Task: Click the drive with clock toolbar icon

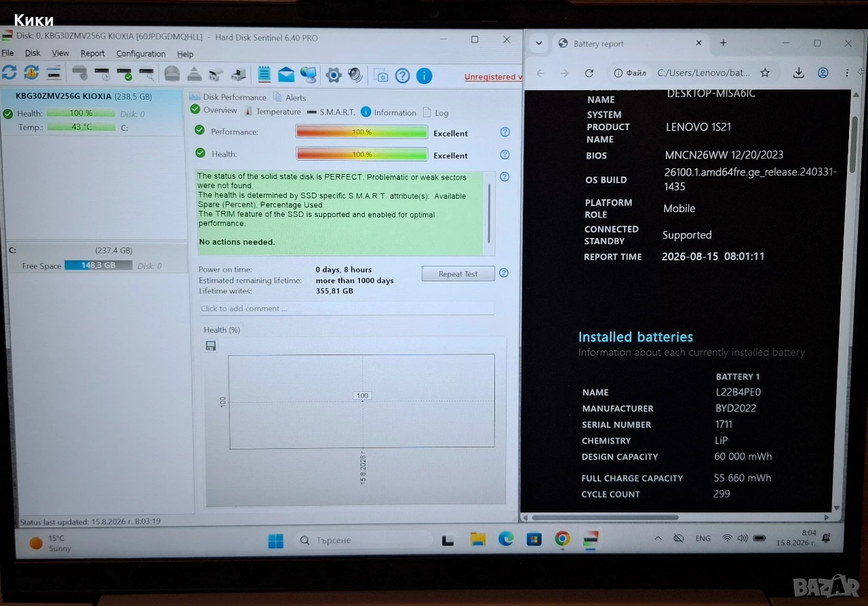Action: (102, 73)
